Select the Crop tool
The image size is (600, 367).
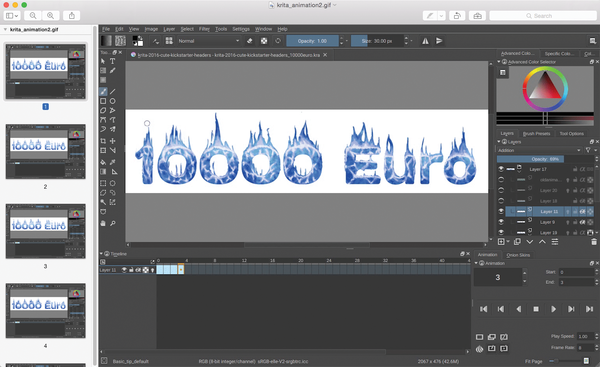click(103, 141)
